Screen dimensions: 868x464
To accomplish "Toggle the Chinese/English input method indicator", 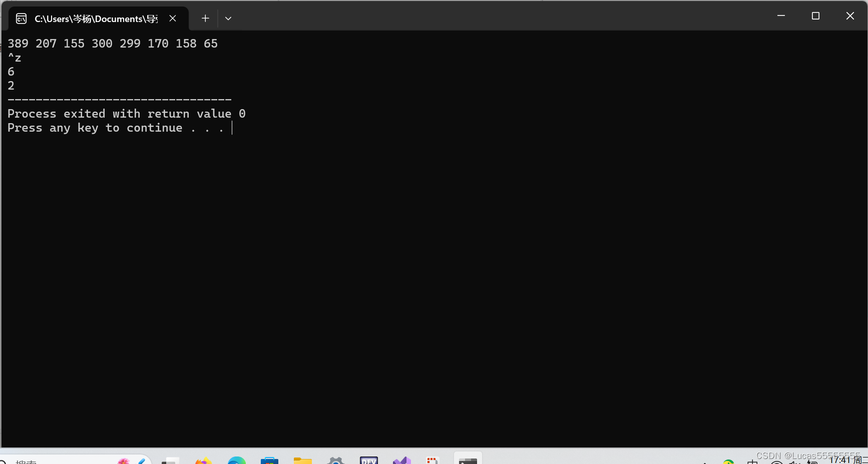I will (x=753, y=461).
